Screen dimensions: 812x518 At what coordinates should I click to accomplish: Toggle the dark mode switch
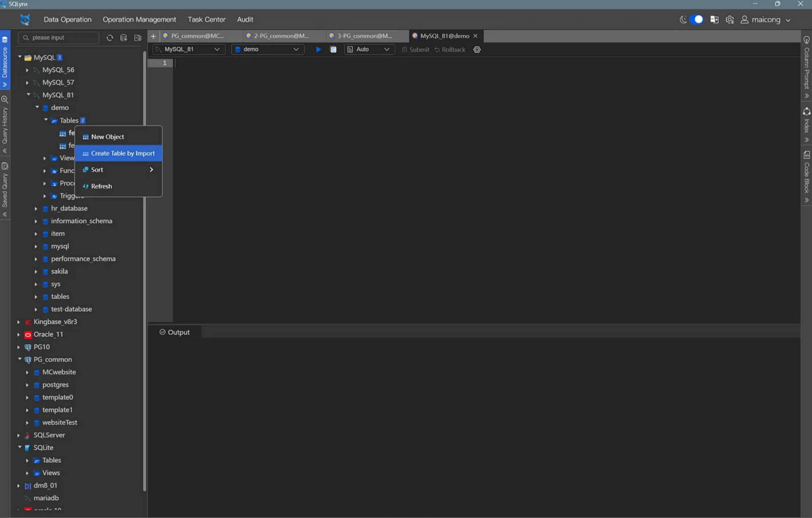(696, 19)
